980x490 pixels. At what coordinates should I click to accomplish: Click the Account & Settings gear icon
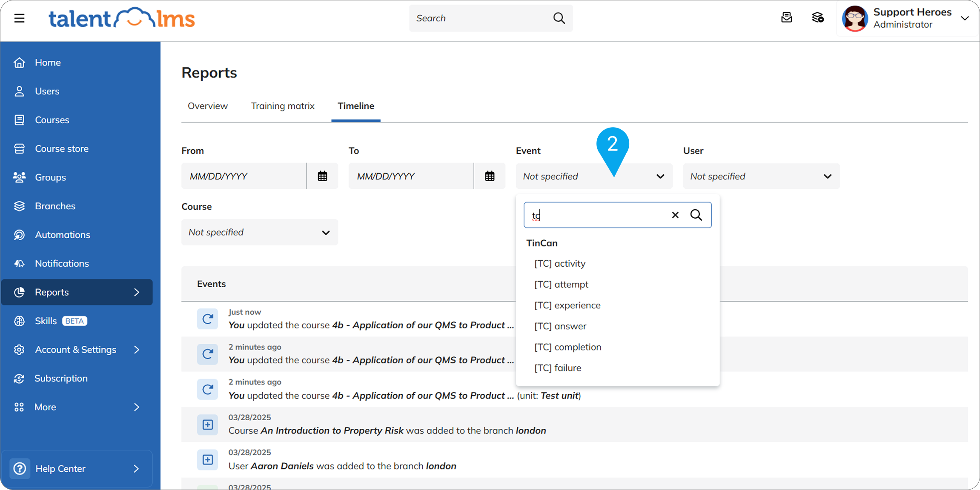[x=19, y=350]
